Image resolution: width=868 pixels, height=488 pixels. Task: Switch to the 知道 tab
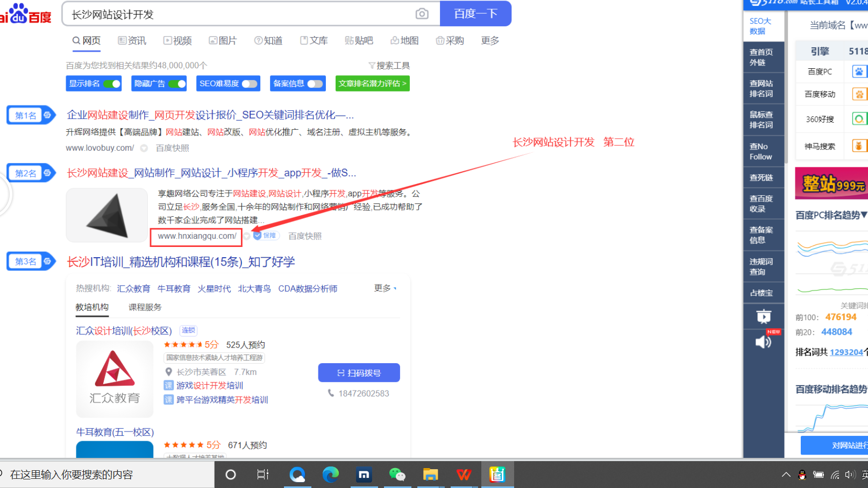[x=268, y=41]
